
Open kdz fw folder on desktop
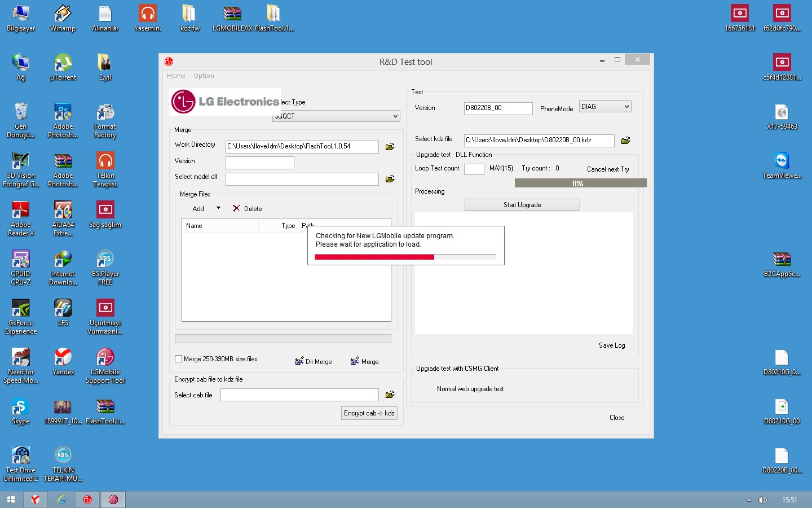(x=189, y=18)
